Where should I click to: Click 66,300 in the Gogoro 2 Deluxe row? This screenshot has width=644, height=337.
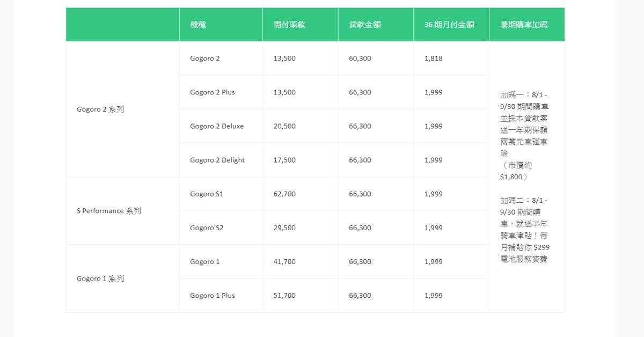pos(360,126)
